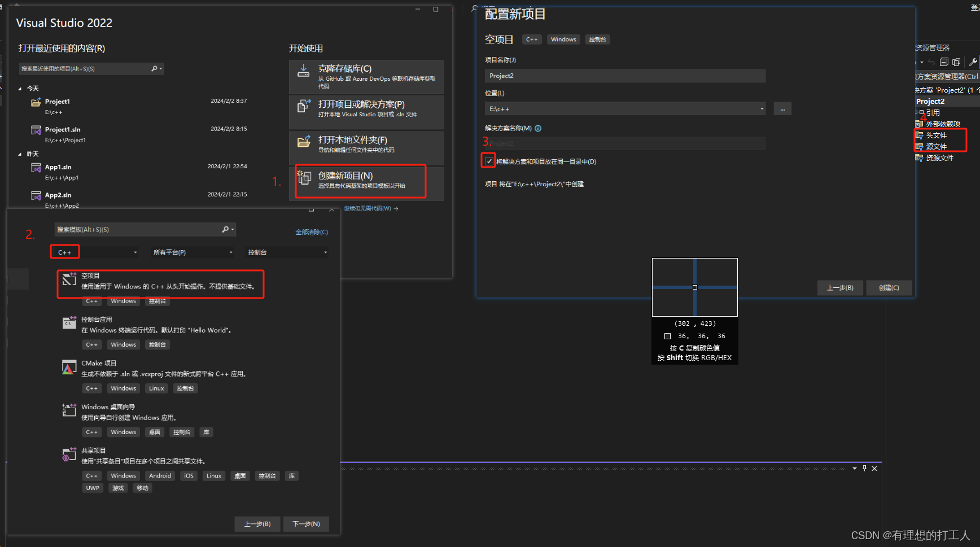Image resolution: width=980 pixels, height=547 pixels.
Task: Click the search templates input field
Action: coord(145,229)
